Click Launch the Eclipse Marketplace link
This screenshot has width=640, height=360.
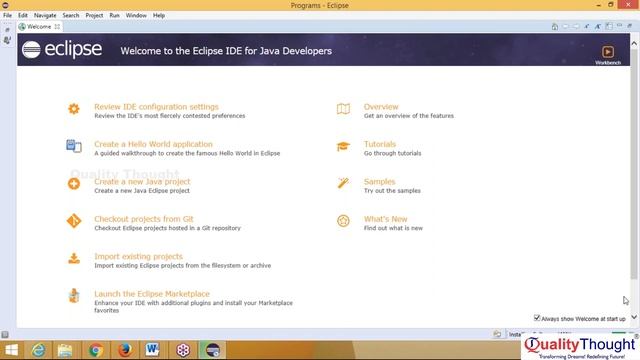(x=152, y=294)
